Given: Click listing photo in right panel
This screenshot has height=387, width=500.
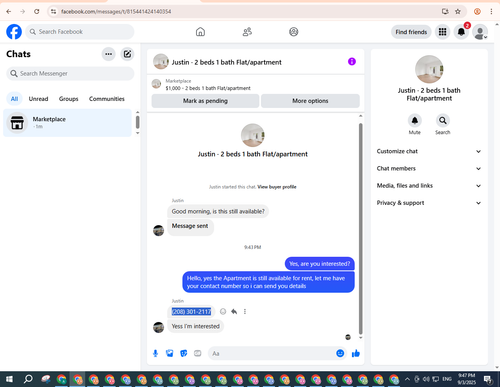Looking at the screenshot, I should (x=429, y=69).
